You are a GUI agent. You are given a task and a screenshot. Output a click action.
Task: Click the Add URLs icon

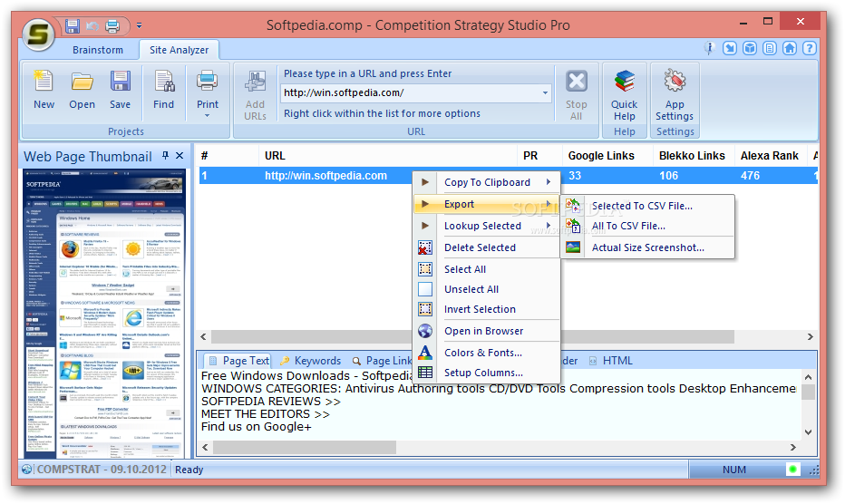pos(255,82)
